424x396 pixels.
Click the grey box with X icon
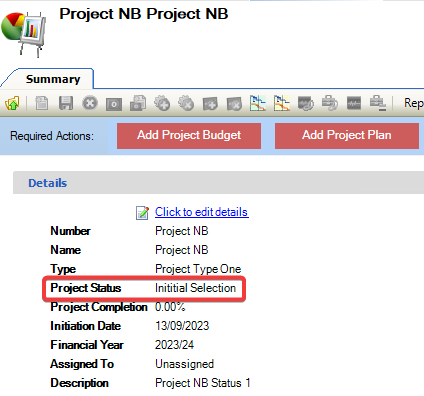tap(234, 104)
